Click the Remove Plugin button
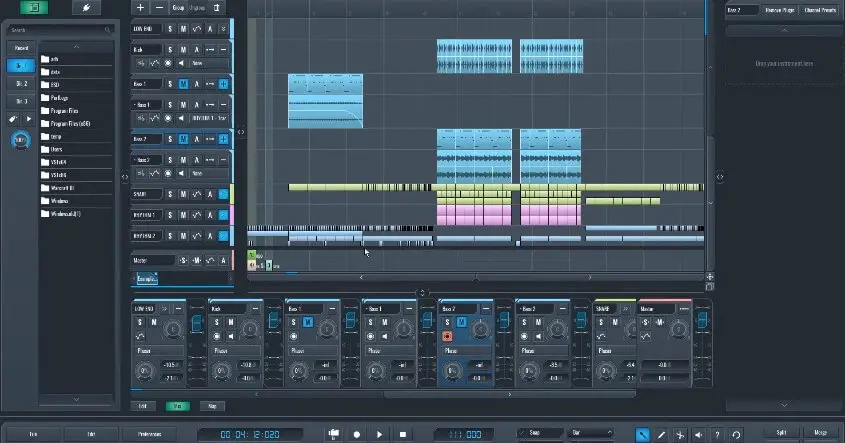Viewport: 845px width, 443px height. (x=780, y=10)
